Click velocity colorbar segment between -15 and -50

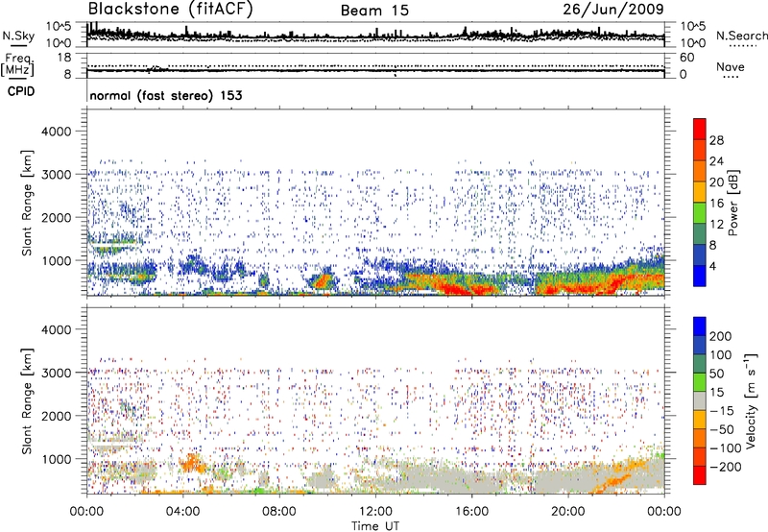[x=700, y=420]
